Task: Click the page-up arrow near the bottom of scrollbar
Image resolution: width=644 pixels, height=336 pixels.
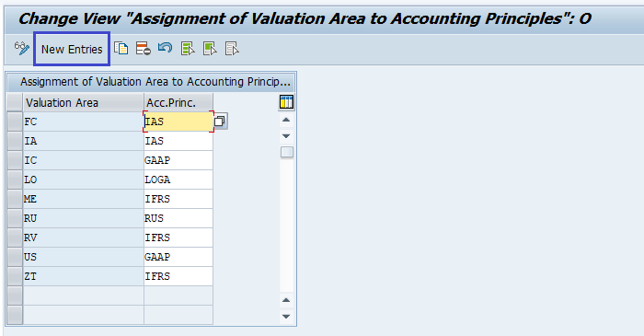Action: pyautogui.click(x=286, y=300)
